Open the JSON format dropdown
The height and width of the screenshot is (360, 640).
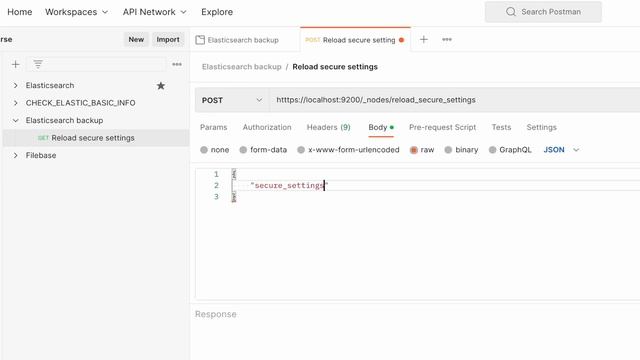(561, 150)
